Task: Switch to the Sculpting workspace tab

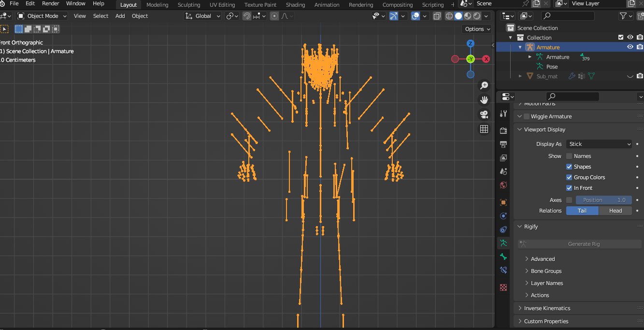Action: click(189, 5)
